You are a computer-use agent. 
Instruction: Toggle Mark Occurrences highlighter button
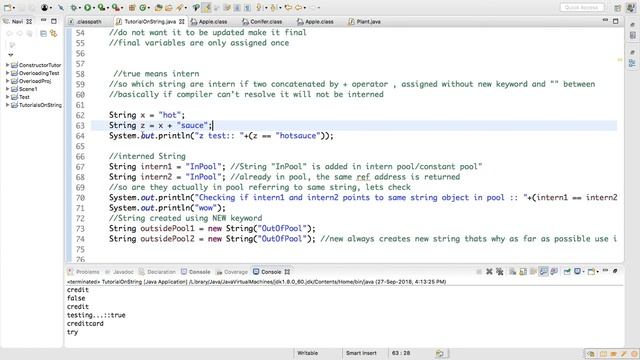(x=207, y=7)
